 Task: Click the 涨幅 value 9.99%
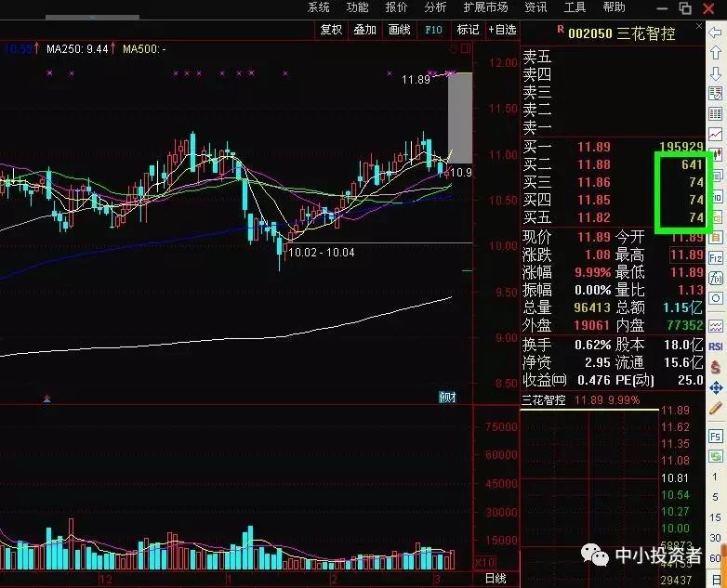pos(592,272)
